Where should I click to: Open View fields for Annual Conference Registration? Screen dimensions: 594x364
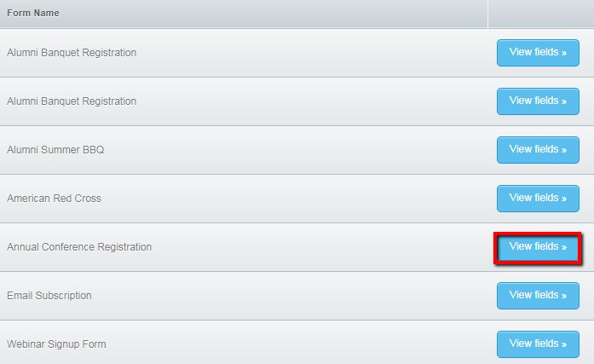538,247
